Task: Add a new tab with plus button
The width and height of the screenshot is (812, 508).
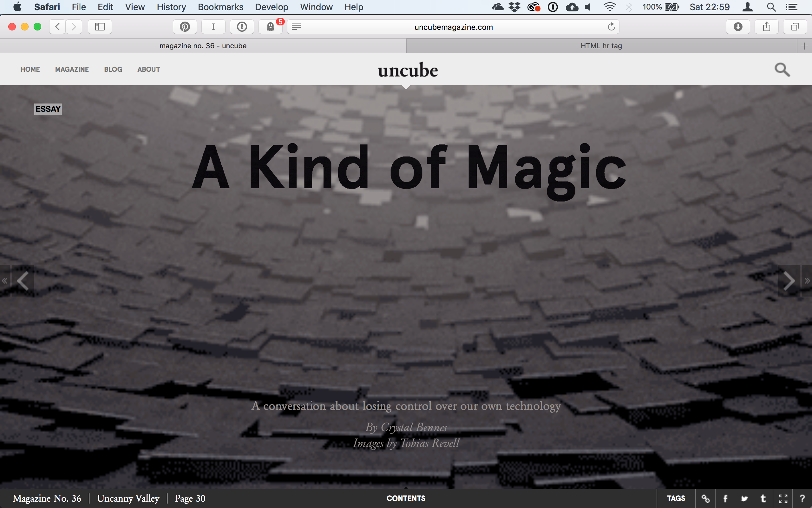Action: click(x=804, y=46)
